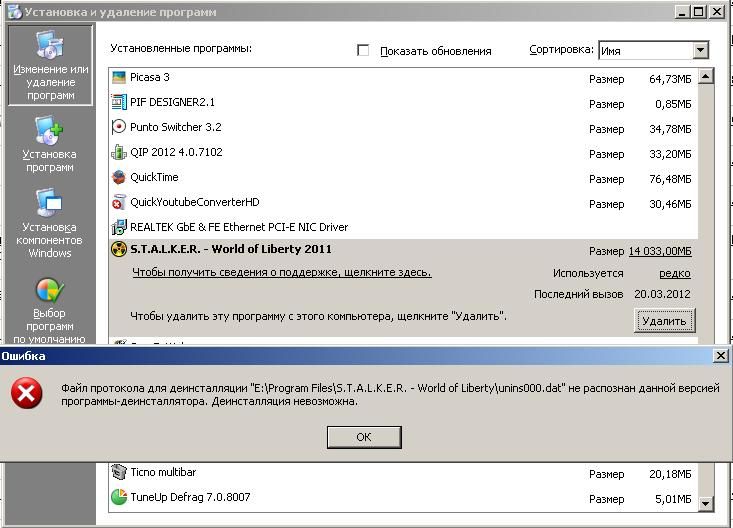Screen dimensions: 733x528
Task: Click the '0,85МБ' size value
Action: click(x=673, y=104)
